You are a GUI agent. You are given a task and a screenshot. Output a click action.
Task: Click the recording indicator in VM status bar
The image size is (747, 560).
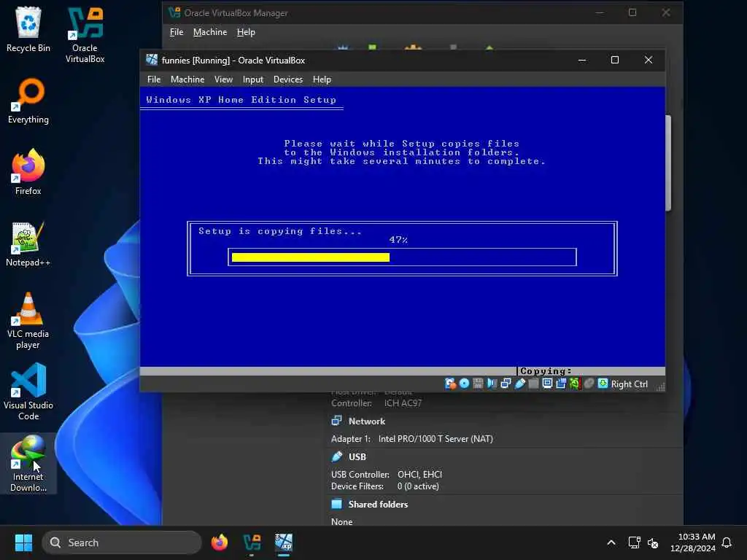coord(561,384)
